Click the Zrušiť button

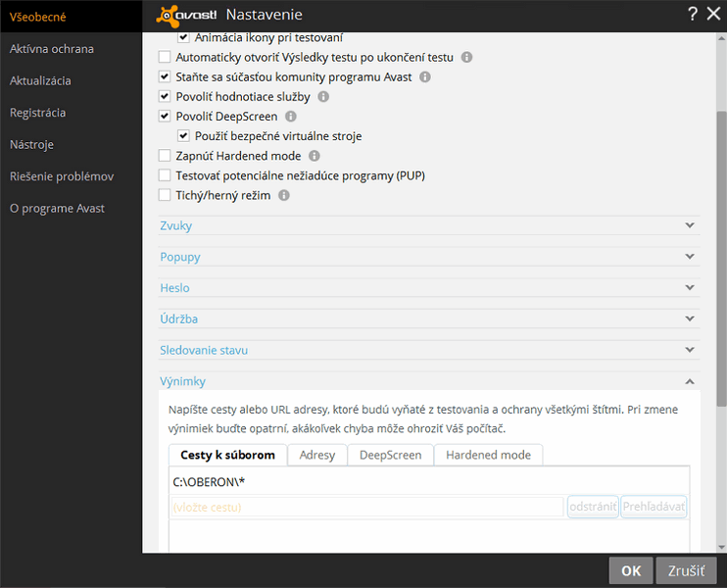pos(686,570)
